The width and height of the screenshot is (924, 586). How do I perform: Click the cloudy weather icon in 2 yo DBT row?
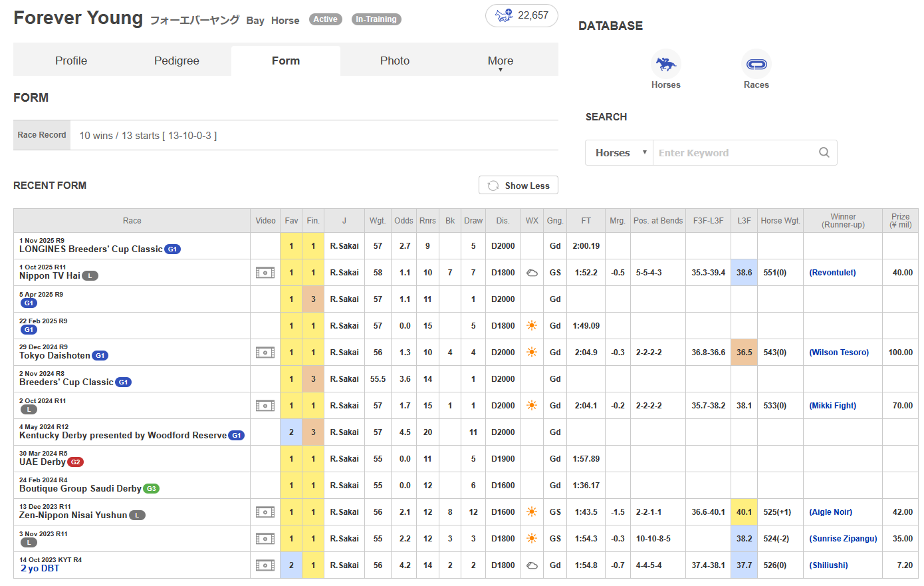532,565
